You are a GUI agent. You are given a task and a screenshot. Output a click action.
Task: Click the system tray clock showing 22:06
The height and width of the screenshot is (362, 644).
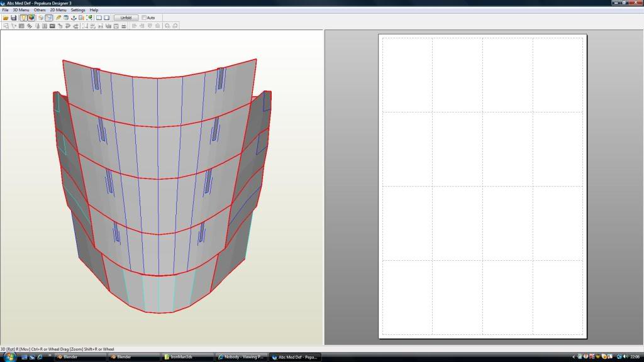[635, 357]
